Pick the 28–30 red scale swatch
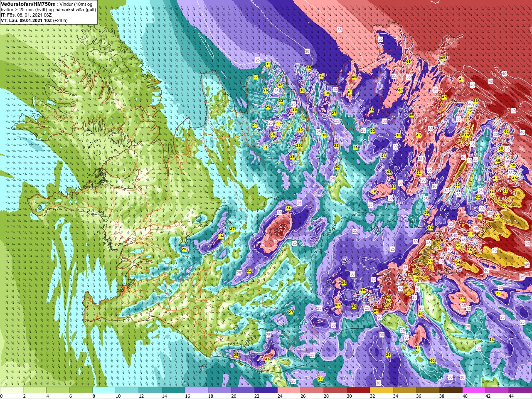 (x=335, y=390)
